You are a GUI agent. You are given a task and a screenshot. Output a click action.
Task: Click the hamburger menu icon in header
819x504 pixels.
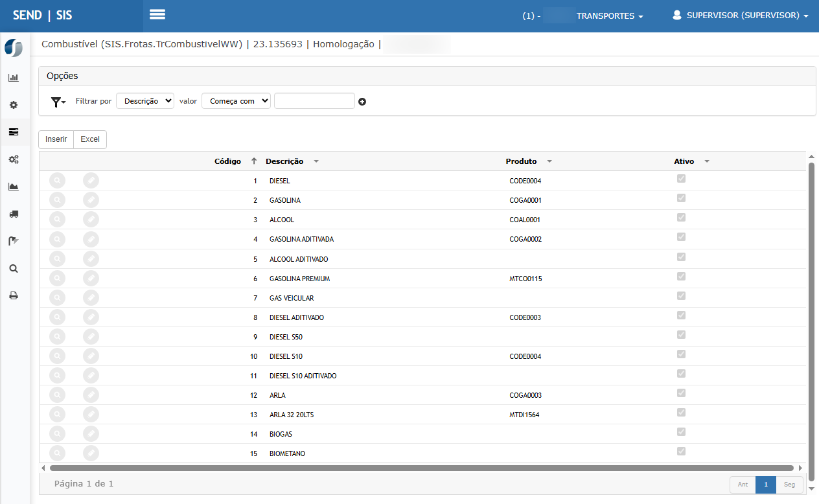[157, 15]
